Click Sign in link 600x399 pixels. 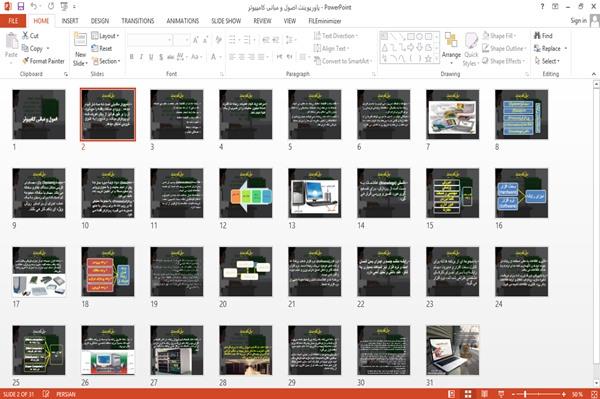click(578, 21)
